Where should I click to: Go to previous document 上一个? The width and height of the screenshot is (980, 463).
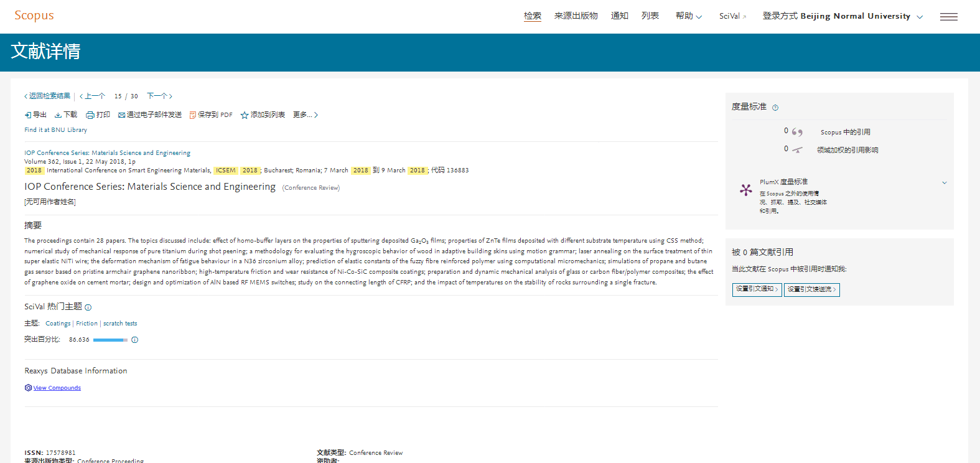(93, 96)
